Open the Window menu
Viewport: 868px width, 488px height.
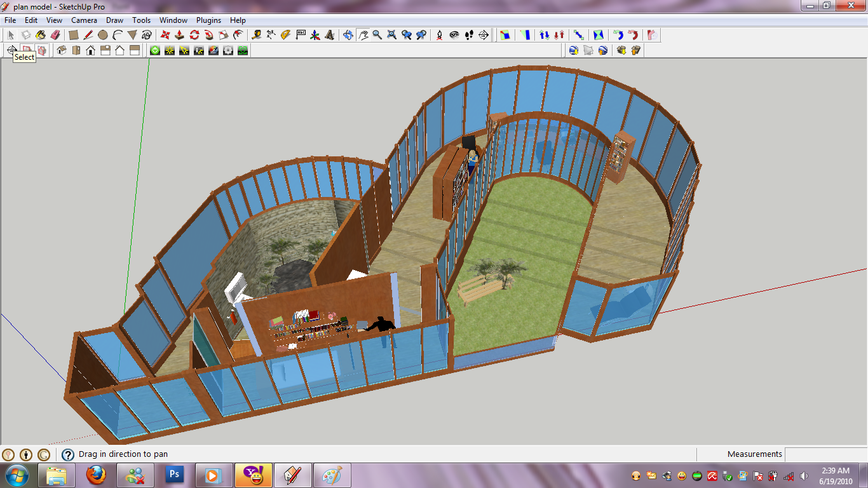173,20
